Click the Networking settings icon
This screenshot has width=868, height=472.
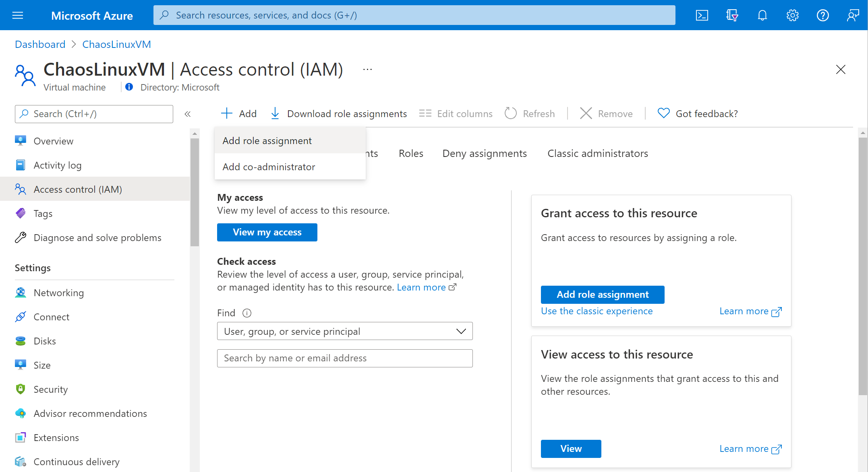(21, 293)
